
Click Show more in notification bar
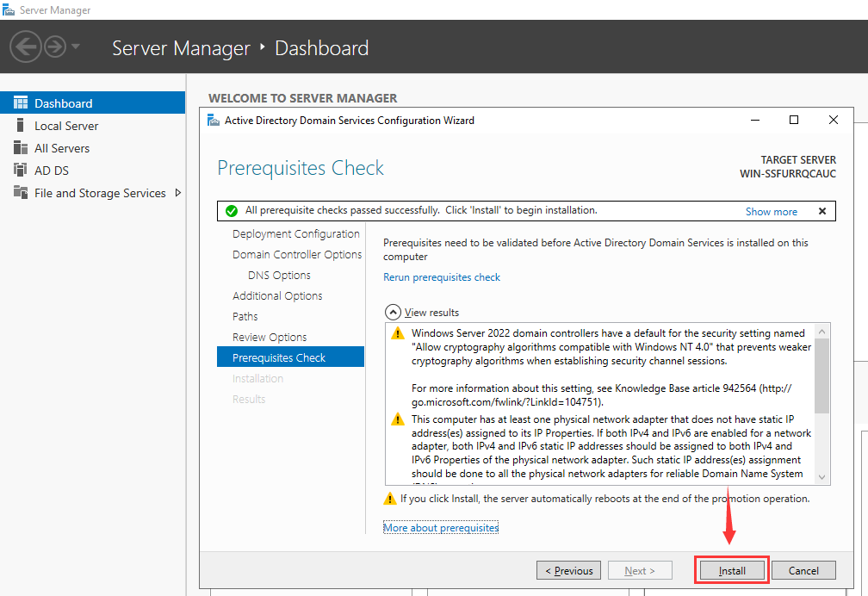tap(771, 211)
